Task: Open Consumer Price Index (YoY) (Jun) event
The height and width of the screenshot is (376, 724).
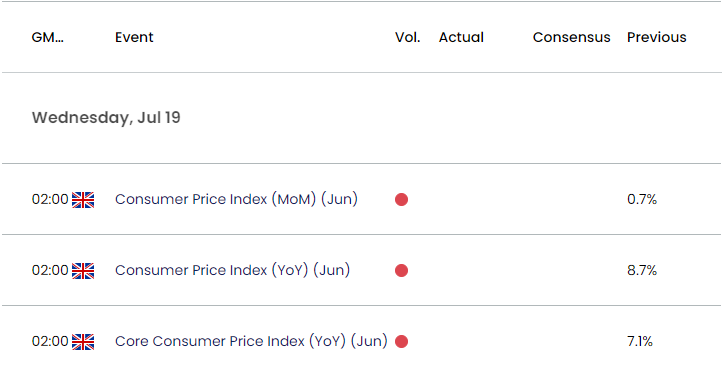Action: 232,270
